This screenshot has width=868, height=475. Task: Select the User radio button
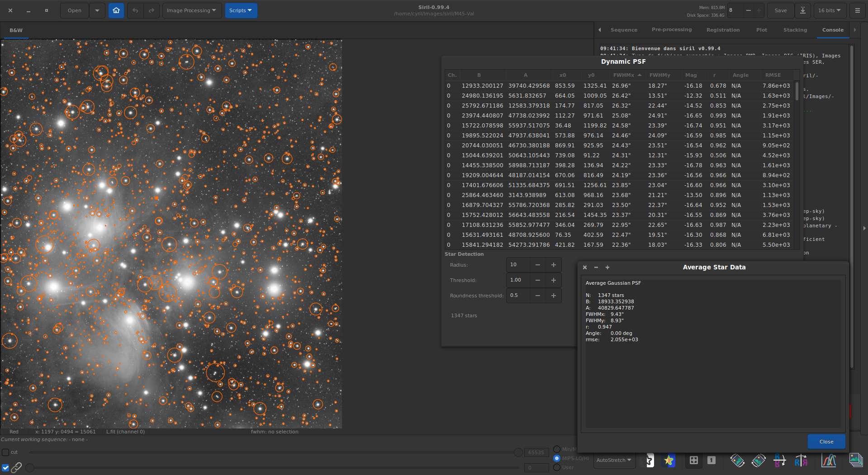click(557, 467)
